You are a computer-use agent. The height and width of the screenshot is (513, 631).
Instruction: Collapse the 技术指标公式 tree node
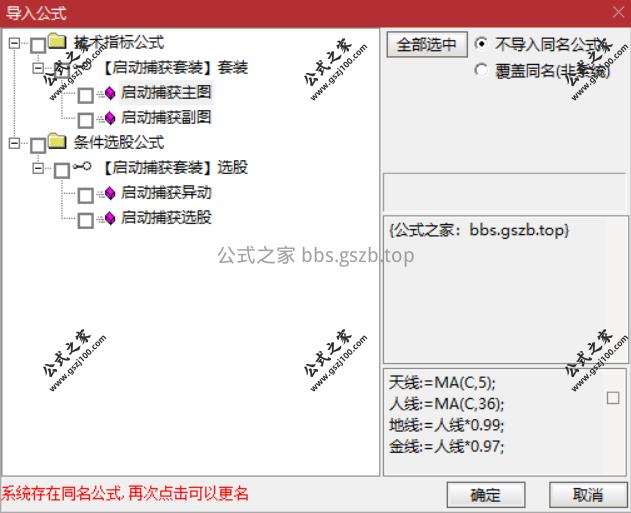(x=14, y=43)
